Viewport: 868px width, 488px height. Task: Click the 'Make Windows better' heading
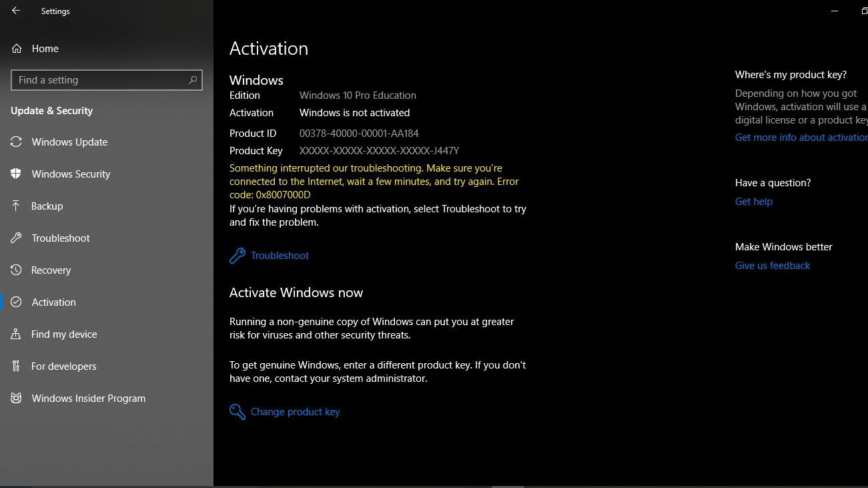[784, 247]
